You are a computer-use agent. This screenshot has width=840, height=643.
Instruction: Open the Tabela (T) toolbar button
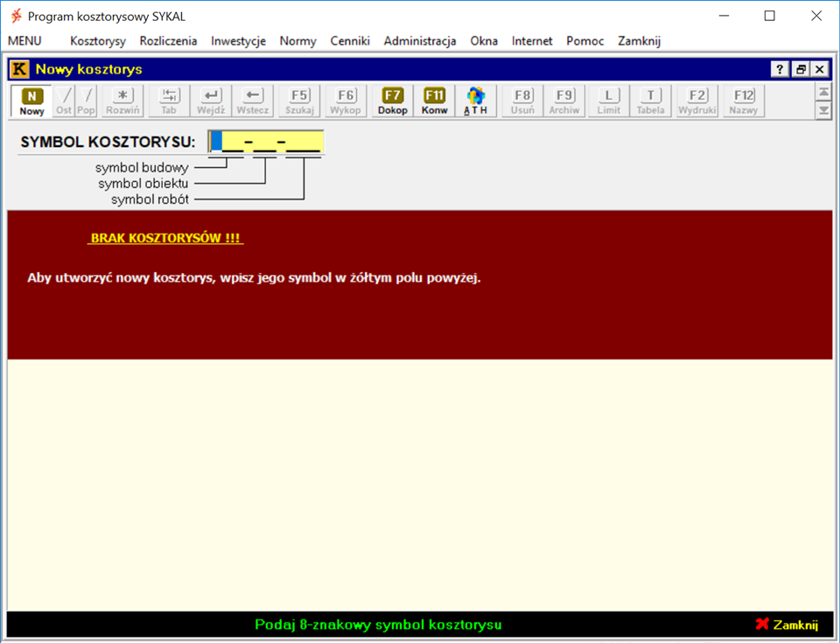[650, 101]
